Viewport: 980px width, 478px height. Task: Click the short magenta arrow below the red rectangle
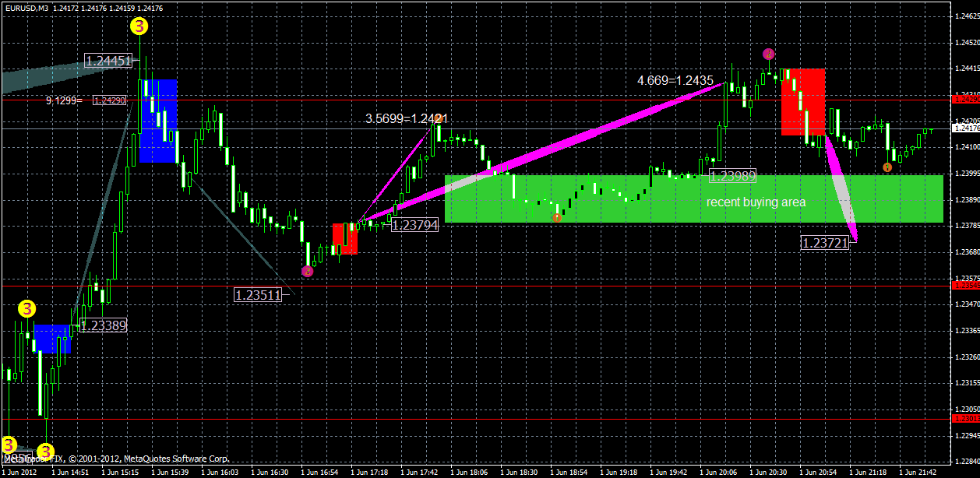843,187
